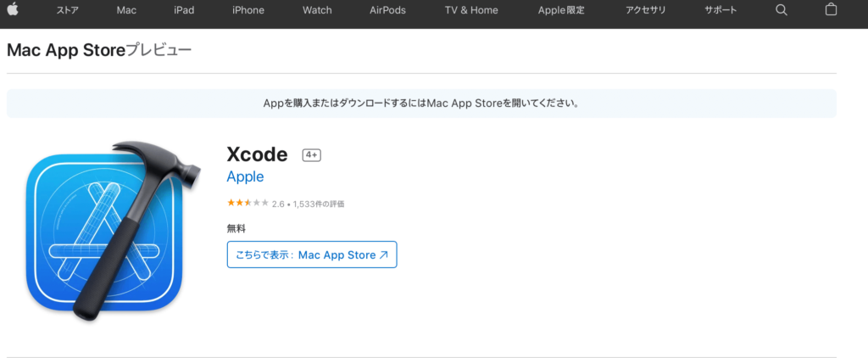Image resolution: width=868 pixels, height=358 pixels.
Task: Click the プレビュー heading text
Action: tap(159, 50)
